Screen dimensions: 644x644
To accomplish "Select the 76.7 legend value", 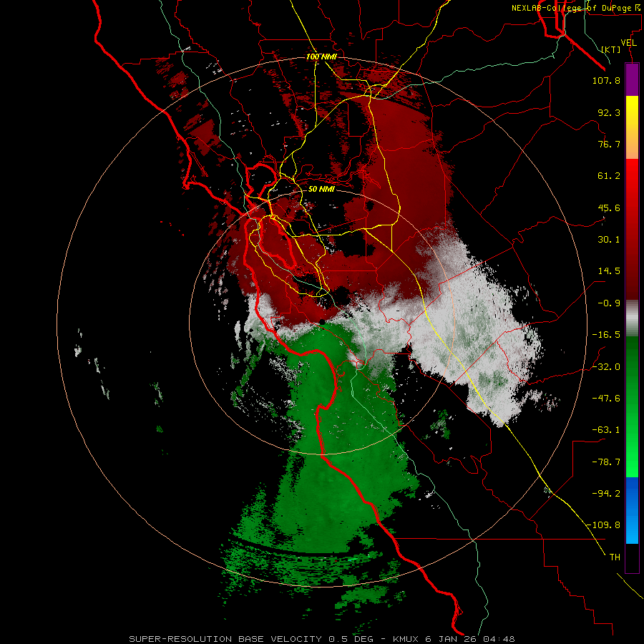I will tap(609, 144).
